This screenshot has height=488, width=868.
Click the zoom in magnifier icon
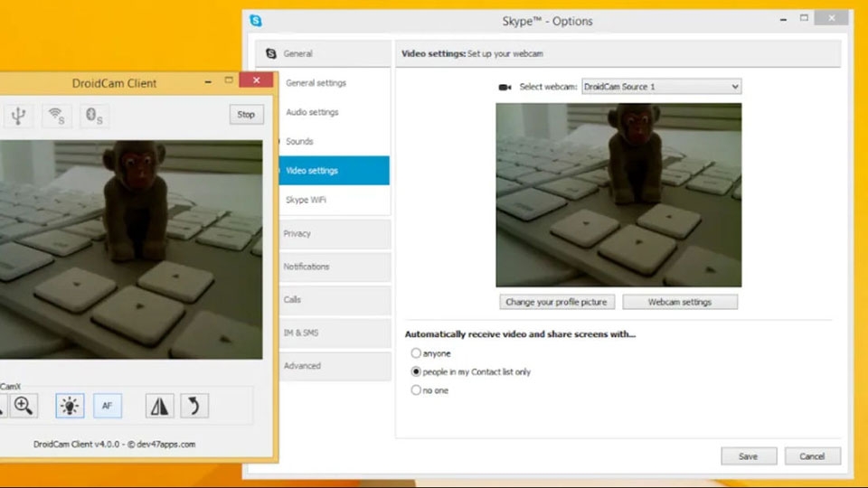click(24, 406)
